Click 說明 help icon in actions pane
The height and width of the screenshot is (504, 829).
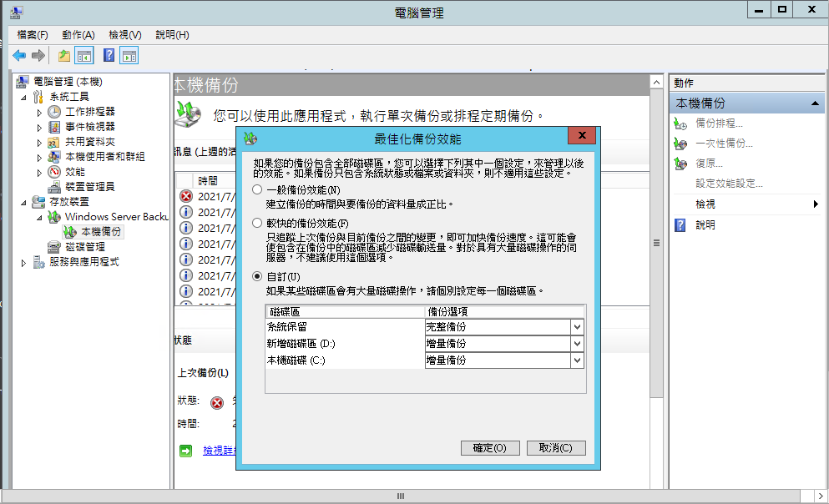(680, 225)
